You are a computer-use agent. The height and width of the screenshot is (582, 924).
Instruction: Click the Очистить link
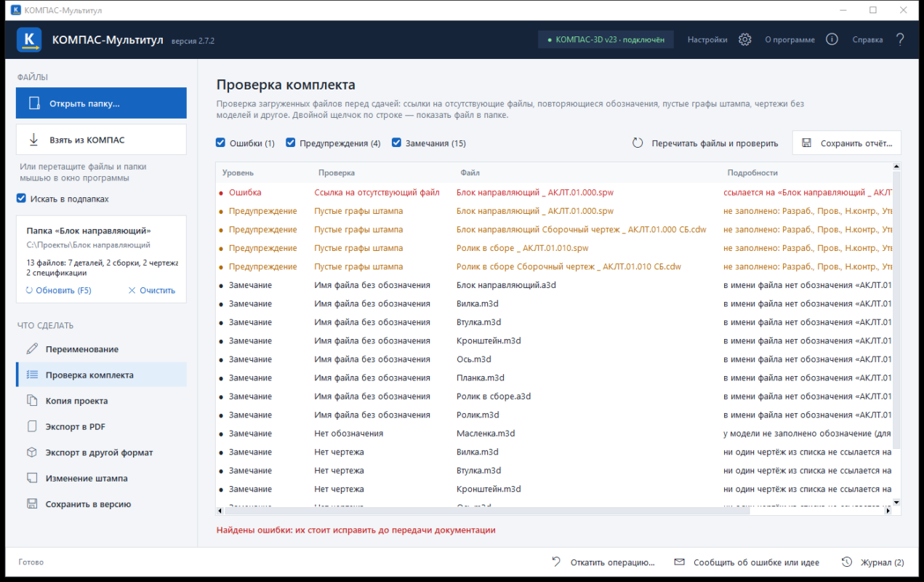(x=152, y=290)
